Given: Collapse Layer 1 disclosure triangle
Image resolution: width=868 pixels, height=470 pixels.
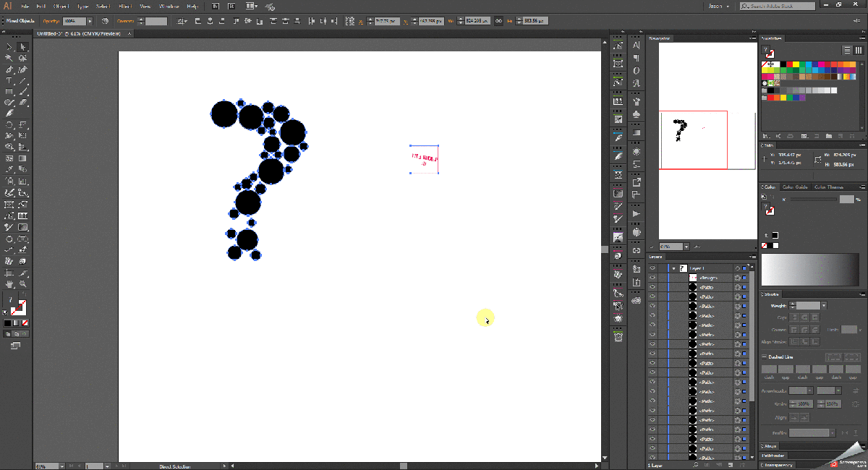Looking at the screenshot, I should click(x=674, y=268).
